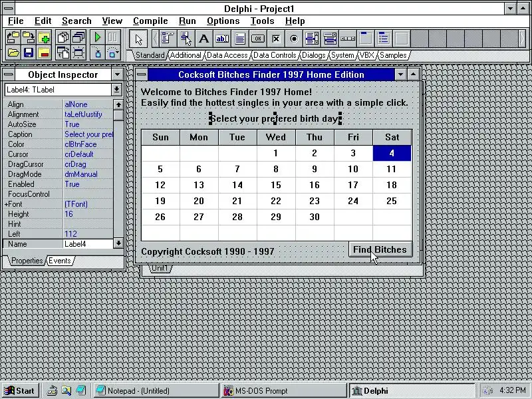Image resolution: width=532 pixels, height=399 pixels.
Task: Click the Color property value clBtnFace
Action: 88,144
